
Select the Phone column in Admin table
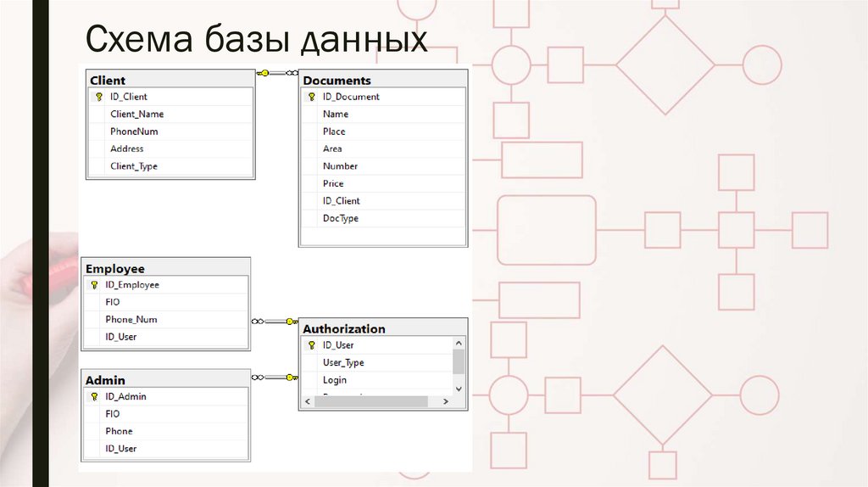click(165, 431)
